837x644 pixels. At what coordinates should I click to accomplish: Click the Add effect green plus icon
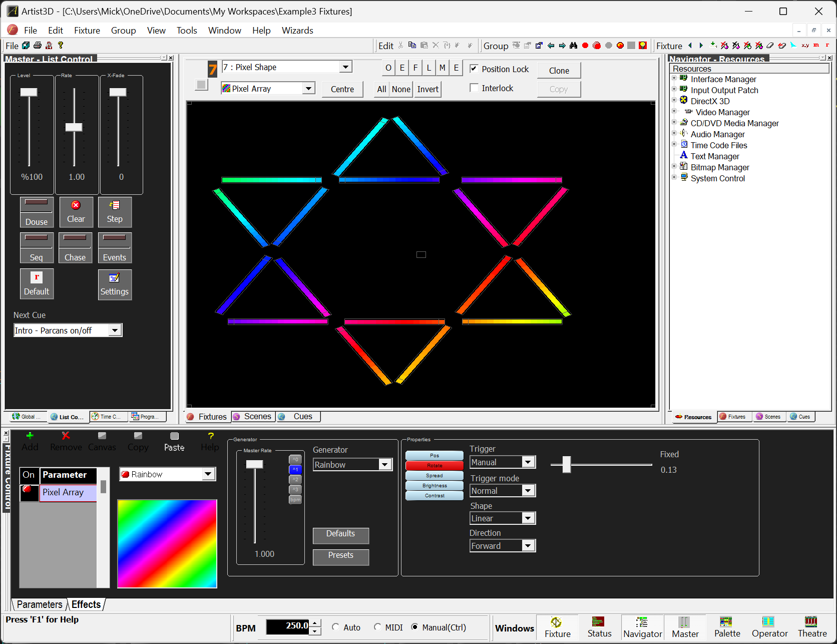(30, 436)
